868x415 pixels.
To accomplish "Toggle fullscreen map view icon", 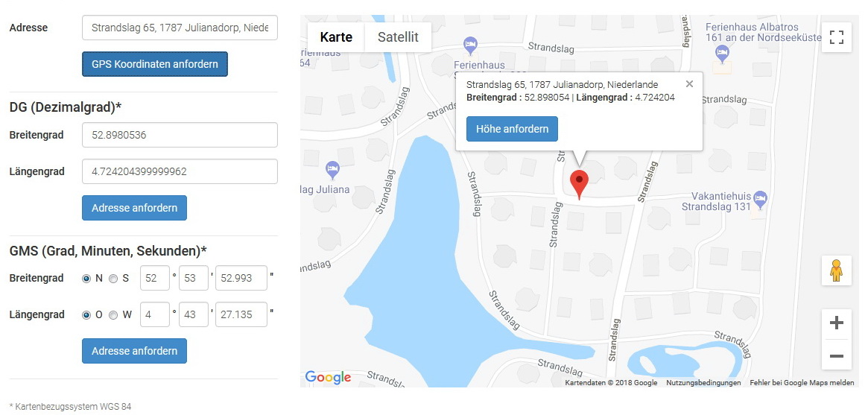I will tap(837, 38).
